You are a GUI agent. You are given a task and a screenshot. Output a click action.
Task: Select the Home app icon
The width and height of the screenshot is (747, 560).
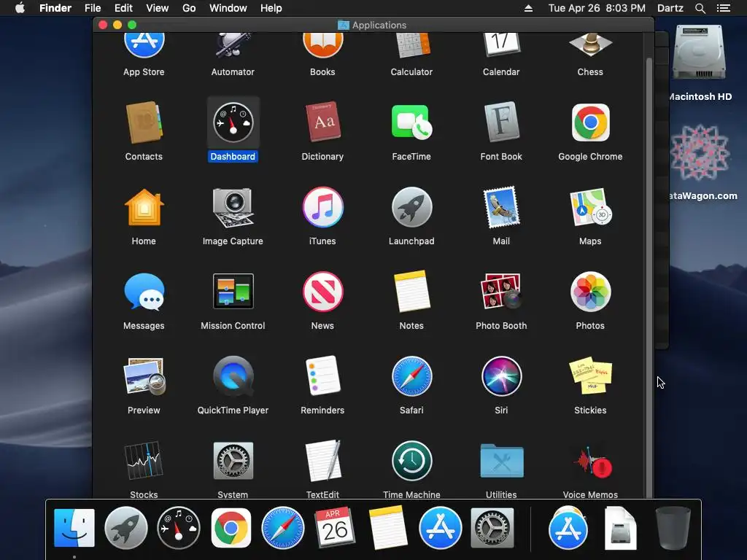pyautogui.click(x=144, y=207)
